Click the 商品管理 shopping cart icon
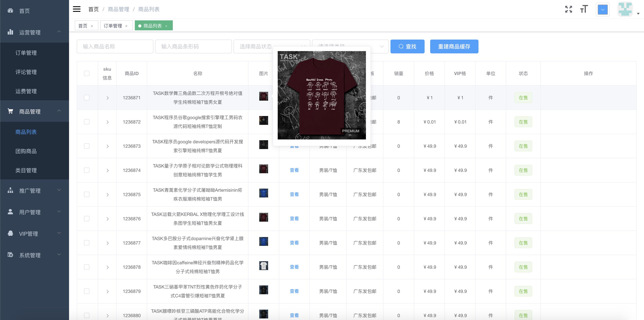The height and width of the screenshot is (320, 644). pos(10,111)
